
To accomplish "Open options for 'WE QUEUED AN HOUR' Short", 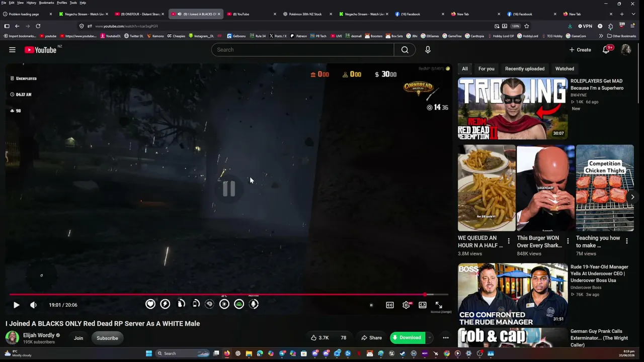I will (509, 241).
